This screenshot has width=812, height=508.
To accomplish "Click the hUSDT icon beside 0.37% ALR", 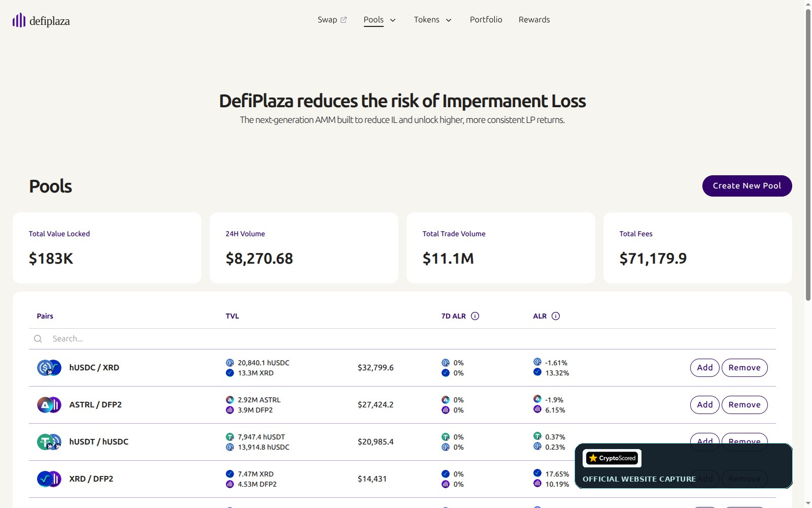I will click(x=537, y=436).
